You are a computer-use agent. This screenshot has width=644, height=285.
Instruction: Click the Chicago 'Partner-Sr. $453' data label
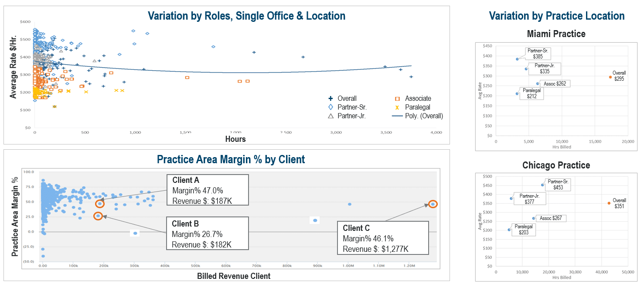pos(558,185)
